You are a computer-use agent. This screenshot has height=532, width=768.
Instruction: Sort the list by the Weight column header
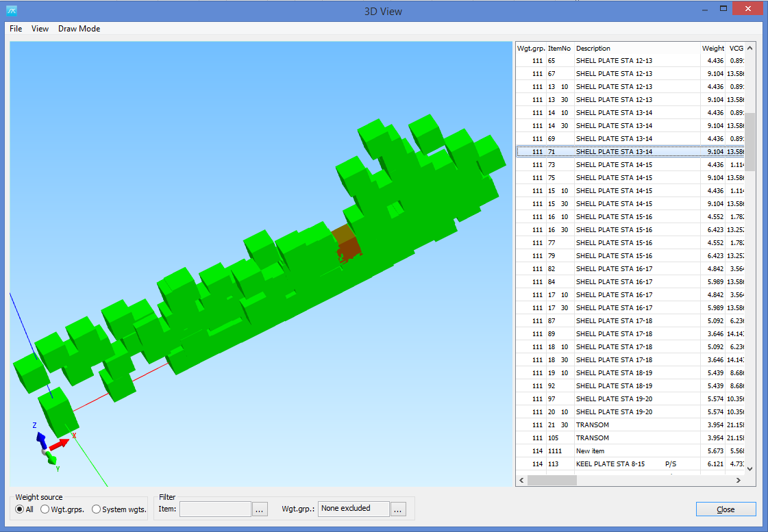[713, 48]
